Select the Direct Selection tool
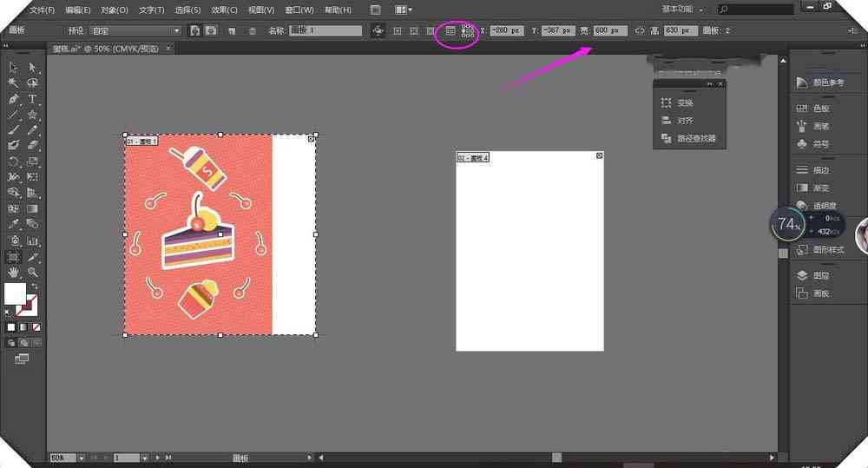 33,68
